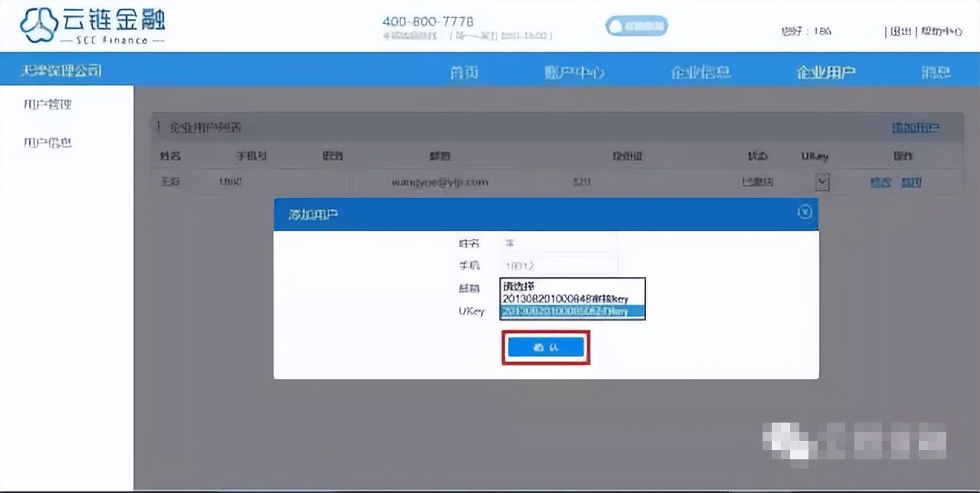The height and width of the screenshot is (493, 980).
Task: Click the 删除 link in the wangyue row
Action: pos(911,182)
